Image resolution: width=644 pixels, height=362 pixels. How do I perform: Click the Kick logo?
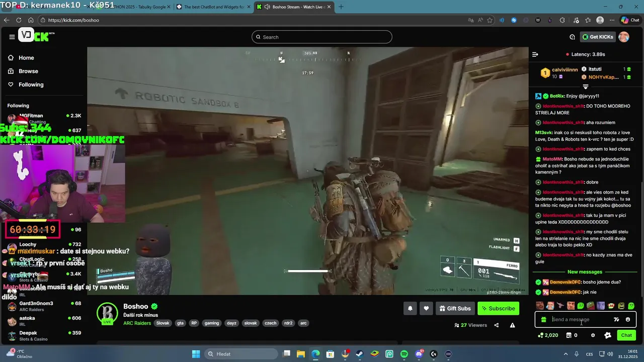point(36,36)
